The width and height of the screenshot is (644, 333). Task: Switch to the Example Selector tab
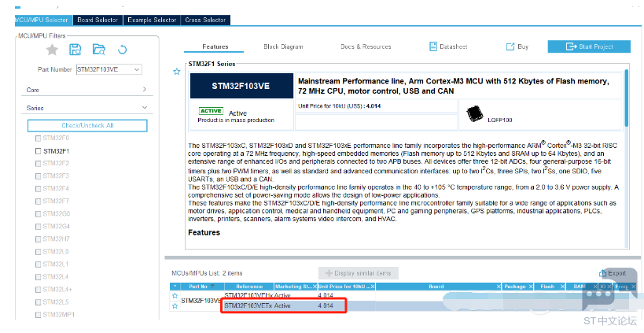click(x=152, y=20)
